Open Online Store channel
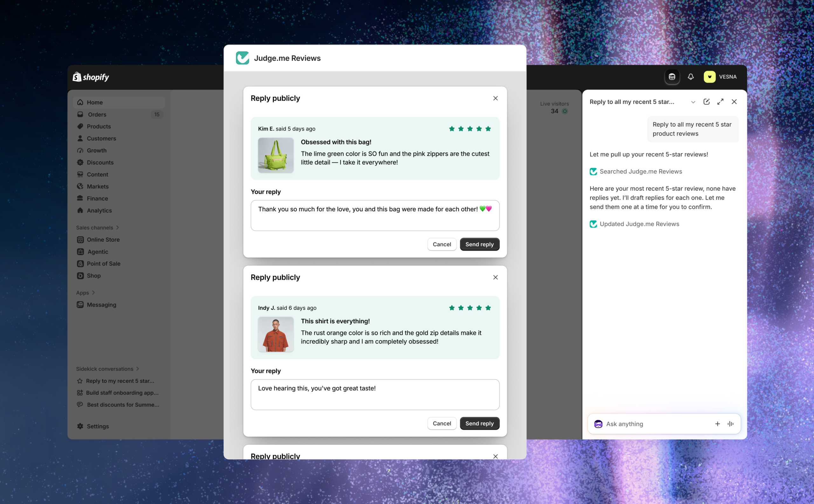814x504 pixels. click(119, 240)
